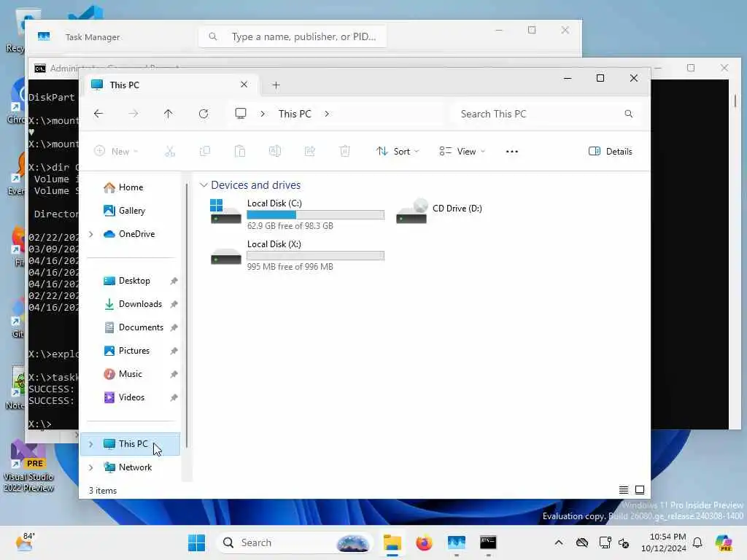
Task: Select Network in navigation pane
Action: [128, 467]
